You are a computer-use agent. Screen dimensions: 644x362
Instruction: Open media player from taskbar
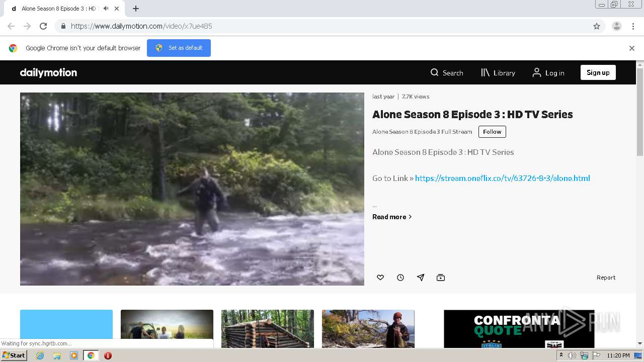pyautogui.click(x=74, y=355)
